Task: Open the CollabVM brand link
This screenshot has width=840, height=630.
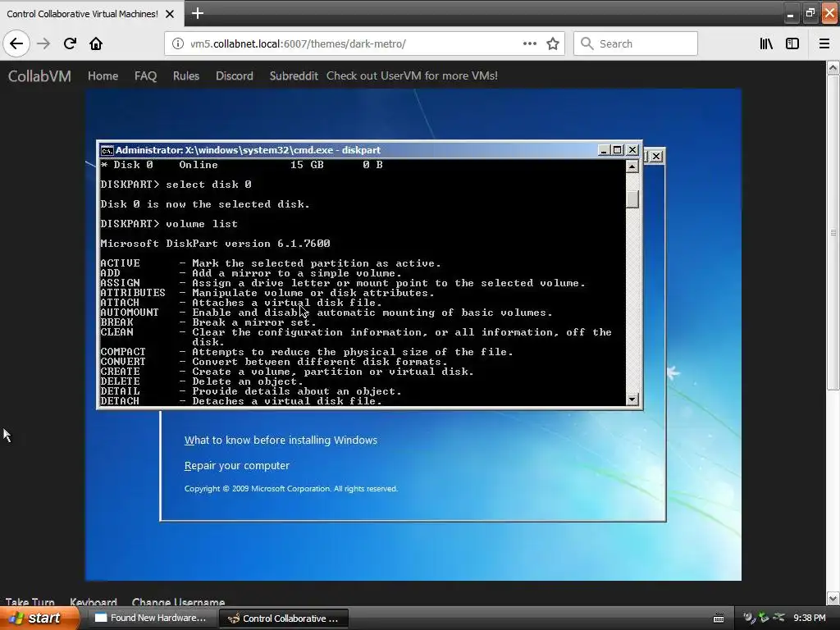Action: pos(39,76)
